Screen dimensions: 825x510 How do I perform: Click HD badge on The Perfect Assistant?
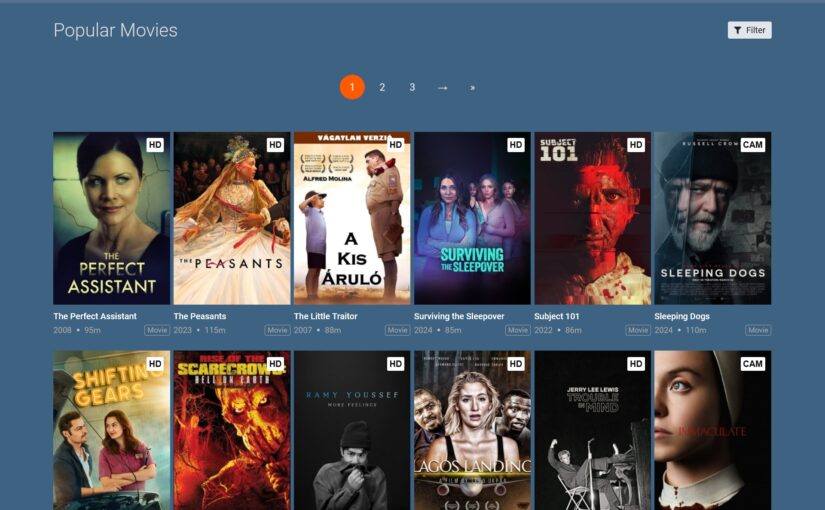155,145
